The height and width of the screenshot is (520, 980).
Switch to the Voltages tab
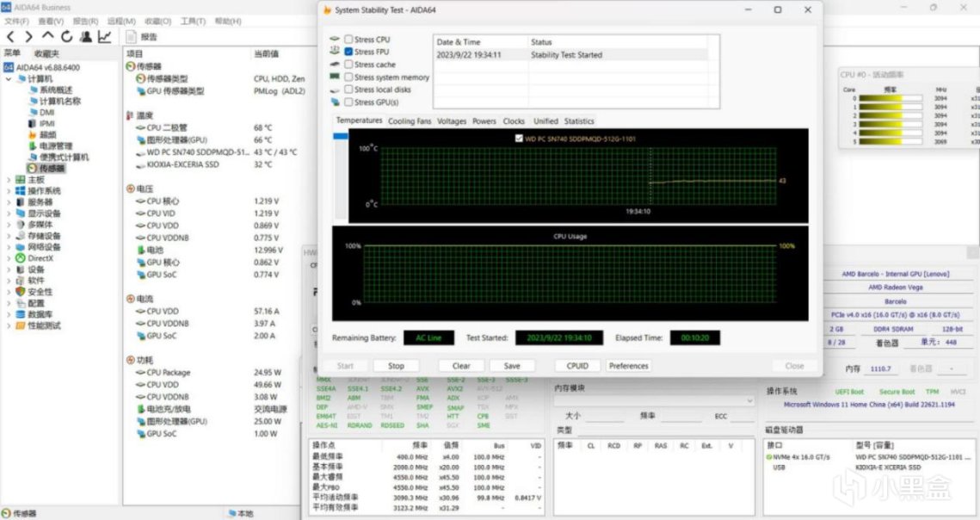click(451, 121)
